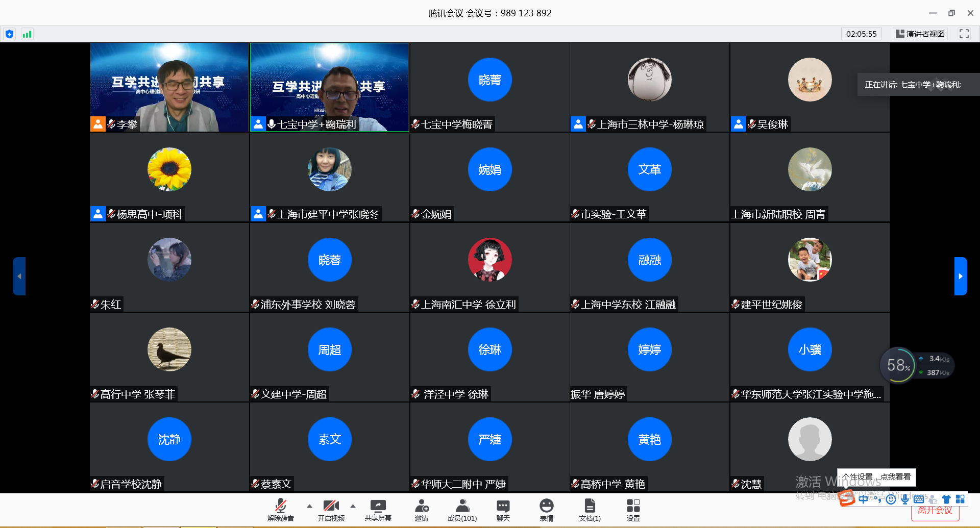Click the active microphone icon of 鞠瑞利

click(272, 124)
